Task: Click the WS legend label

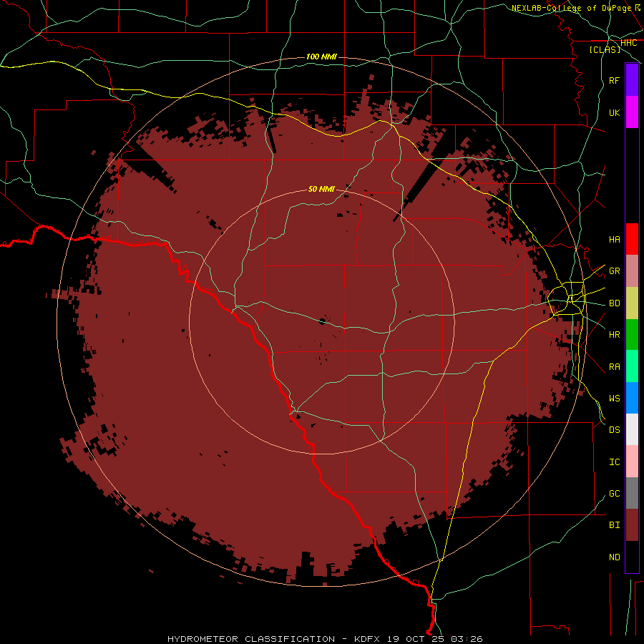Action: [614, 398]
